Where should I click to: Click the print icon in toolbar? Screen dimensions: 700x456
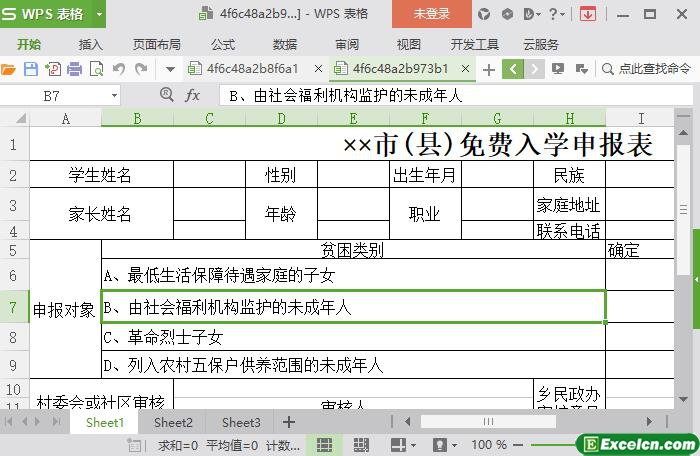coord(75,69)
